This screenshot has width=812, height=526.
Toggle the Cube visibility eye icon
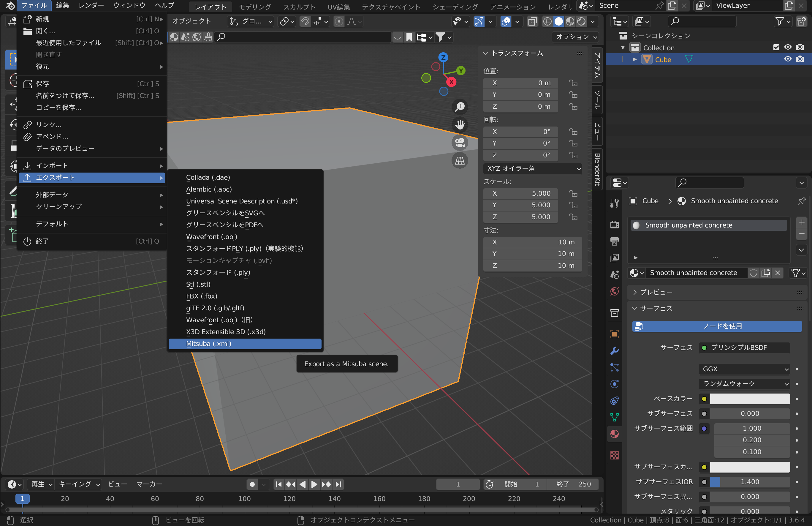point(788,59)
